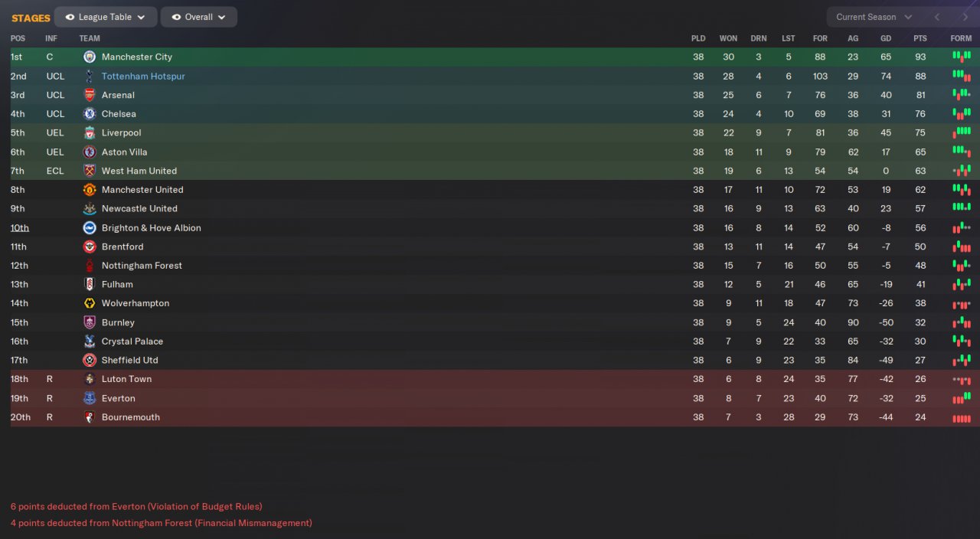Click the Liverpool club crest icon
The height and width of the screenshot is (539, 980).
pos(90,133)
